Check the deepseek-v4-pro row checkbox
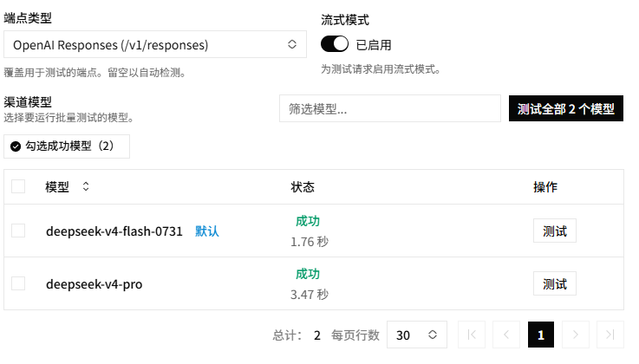This screenshot has width=639, height=364. click(x=18, y=283)
